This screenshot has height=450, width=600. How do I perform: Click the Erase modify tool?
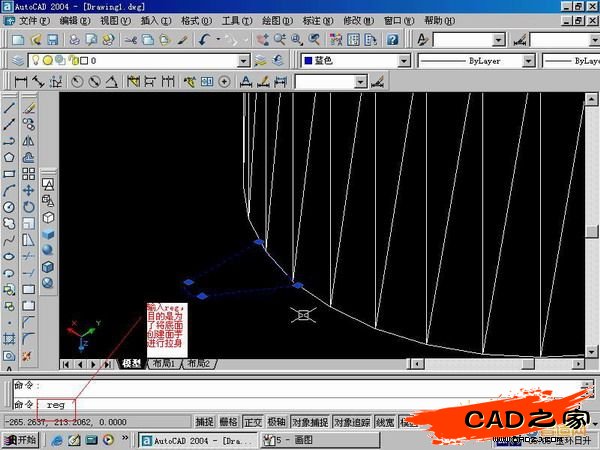tap(29, 107)
